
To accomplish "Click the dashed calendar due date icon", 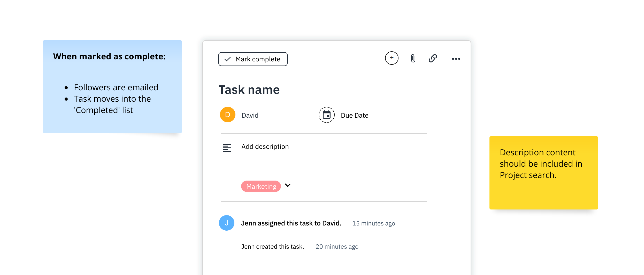I will pyautogui.click(x=326, y=115).
